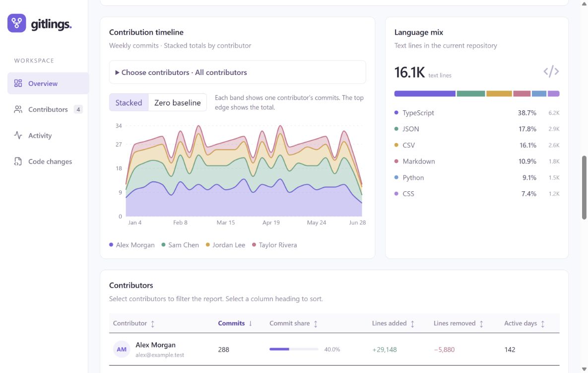Toggle Taylor Rivera in chart legend

[x=274, y=245]
